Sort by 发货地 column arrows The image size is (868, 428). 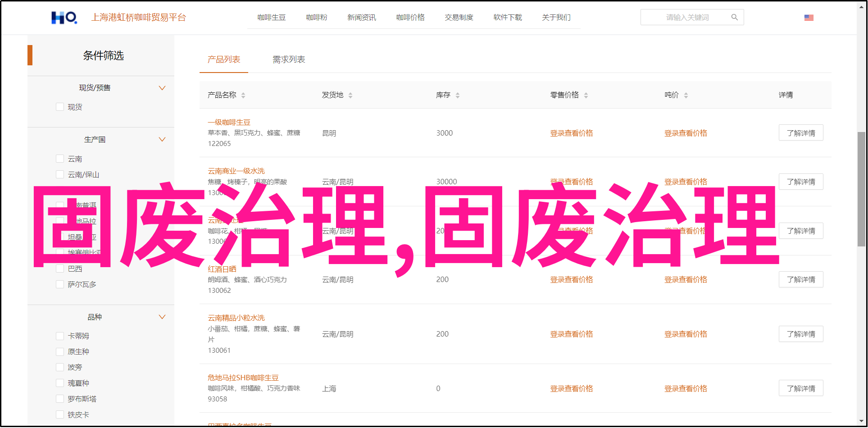(350, 95)
